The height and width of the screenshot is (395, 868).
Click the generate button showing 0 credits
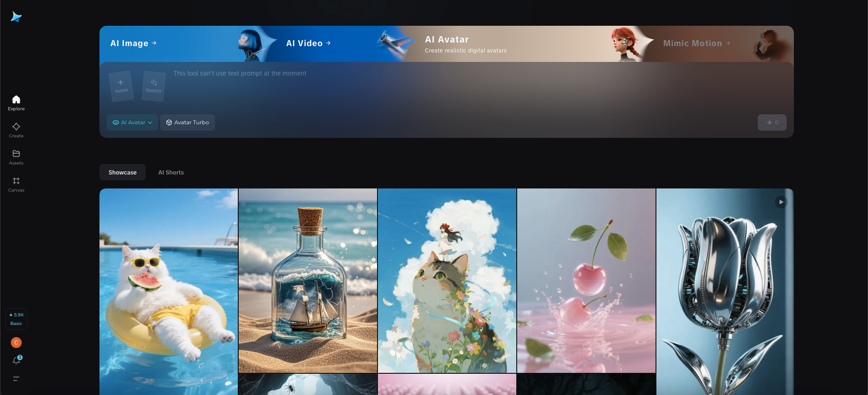772,122
